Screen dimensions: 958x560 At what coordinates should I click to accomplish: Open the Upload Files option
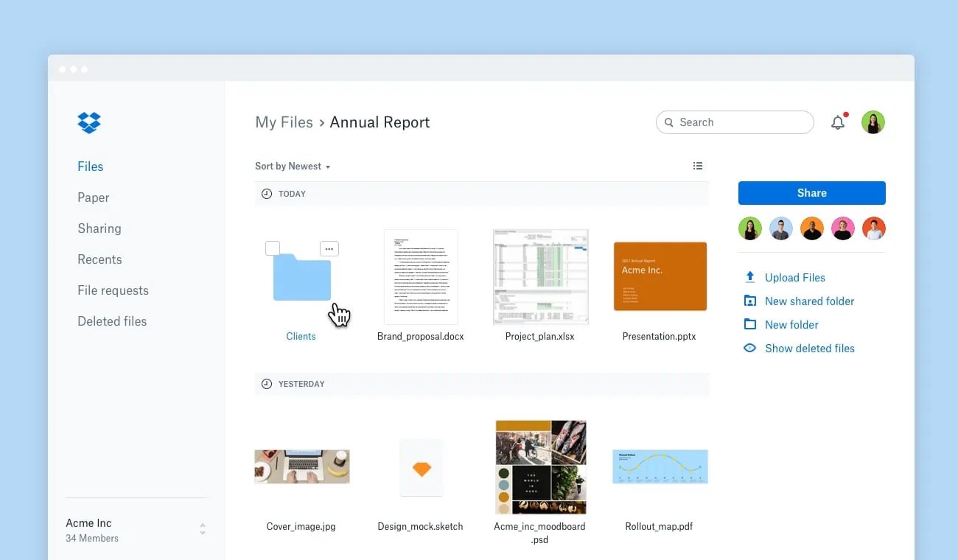tap(794, 277)
